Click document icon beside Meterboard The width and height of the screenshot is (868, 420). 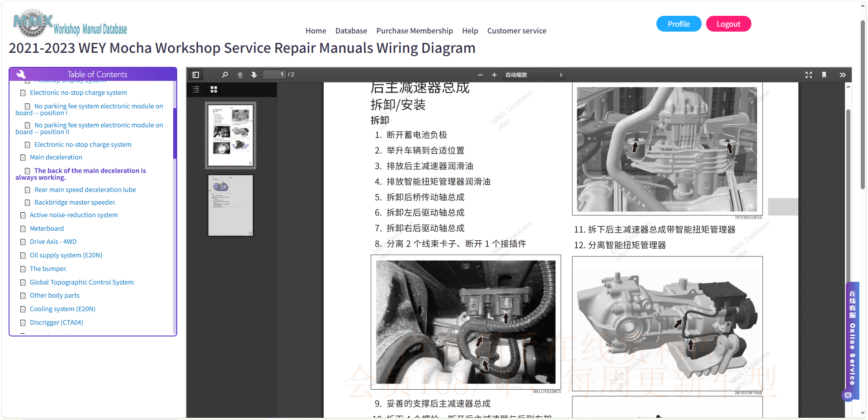[x=23, y=229]
